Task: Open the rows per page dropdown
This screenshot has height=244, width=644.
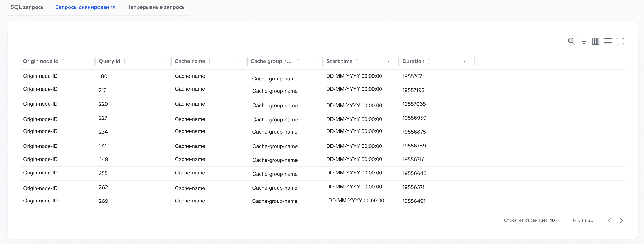Action: click(554, 220)
